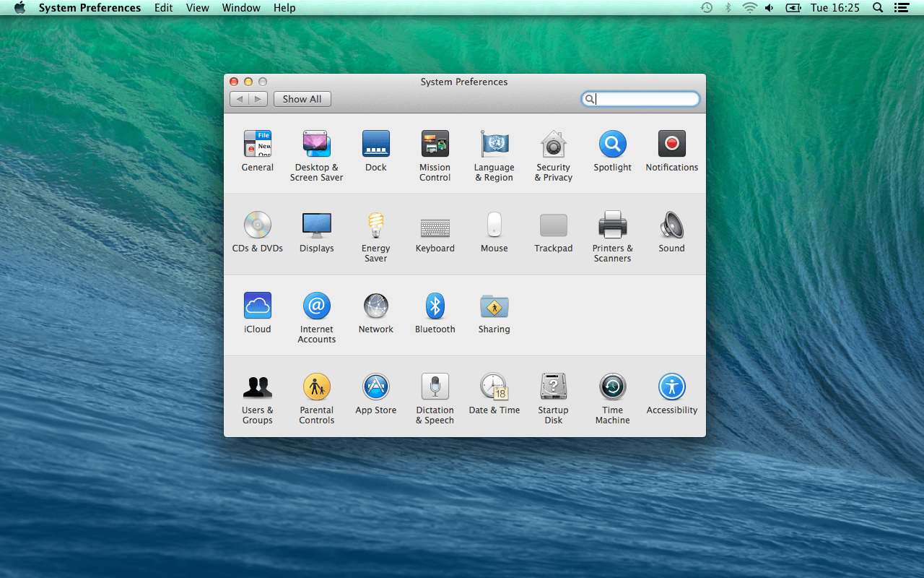Click the magnifier inside the search field
The image size is (924, 578).
(x=589, y=100)
